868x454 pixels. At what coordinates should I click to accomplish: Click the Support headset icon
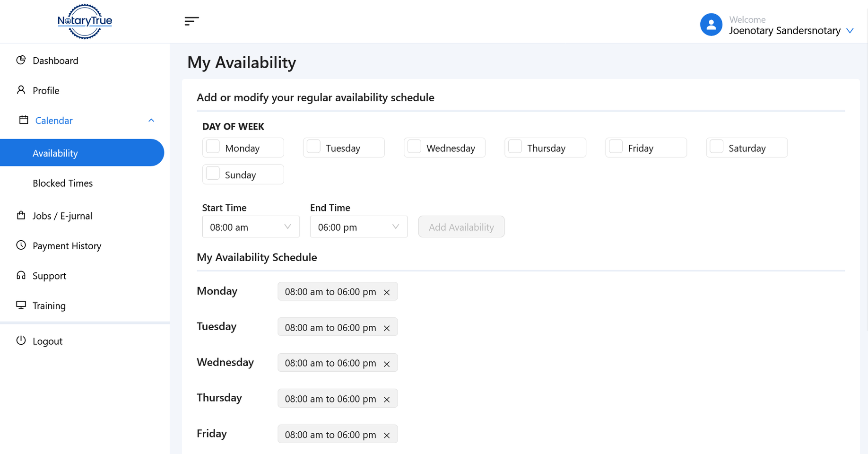(21, 275)
